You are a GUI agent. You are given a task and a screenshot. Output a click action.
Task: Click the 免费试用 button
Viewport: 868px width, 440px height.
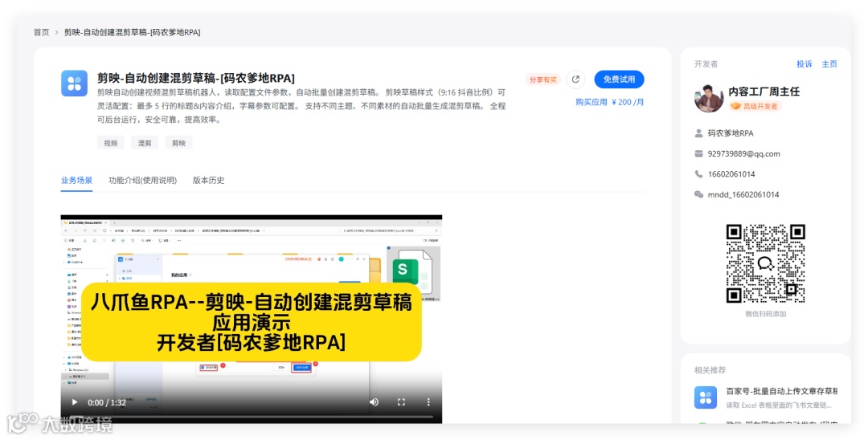coord(619,79)
